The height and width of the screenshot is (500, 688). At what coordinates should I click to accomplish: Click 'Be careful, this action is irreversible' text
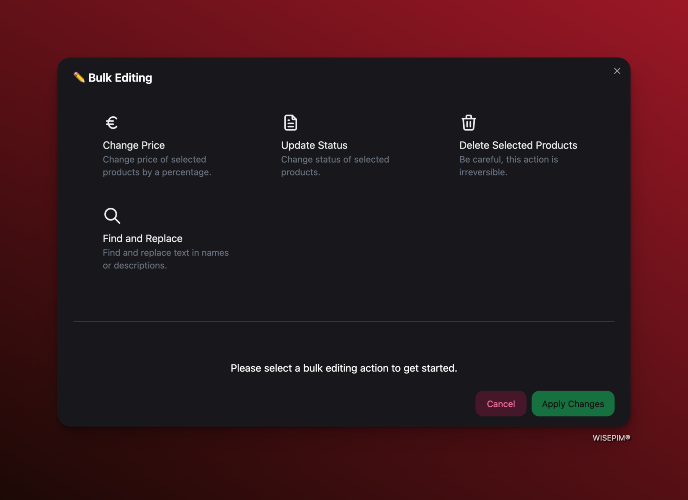click(509, 166)
